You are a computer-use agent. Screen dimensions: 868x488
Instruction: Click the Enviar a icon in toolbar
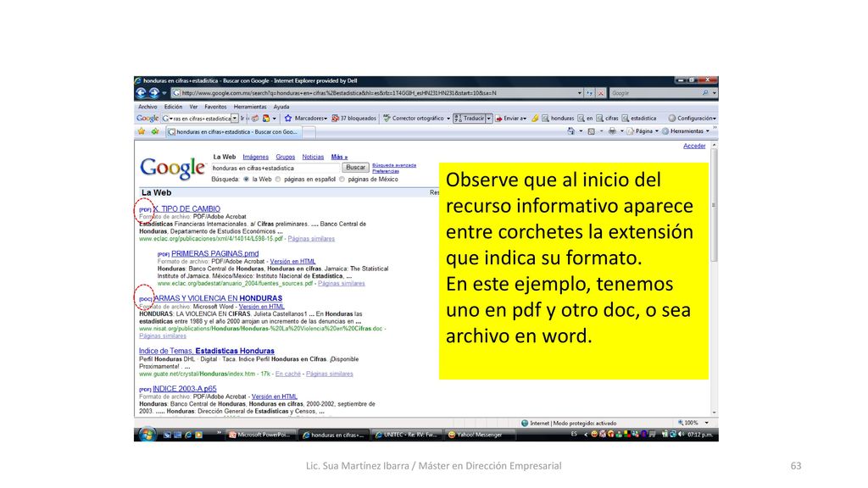[x=498, y=118]
